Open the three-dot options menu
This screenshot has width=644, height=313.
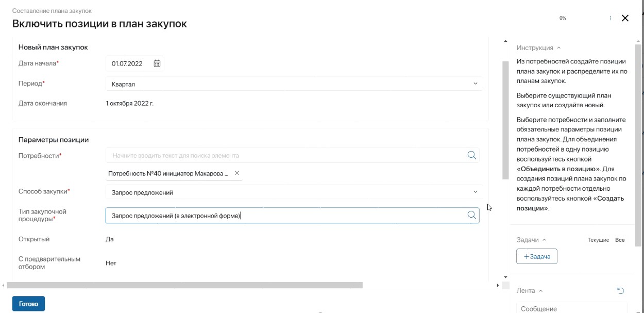611,18
